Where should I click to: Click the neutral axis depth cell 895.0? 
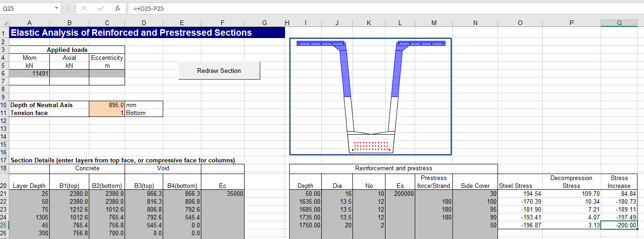tap(107, 105)
